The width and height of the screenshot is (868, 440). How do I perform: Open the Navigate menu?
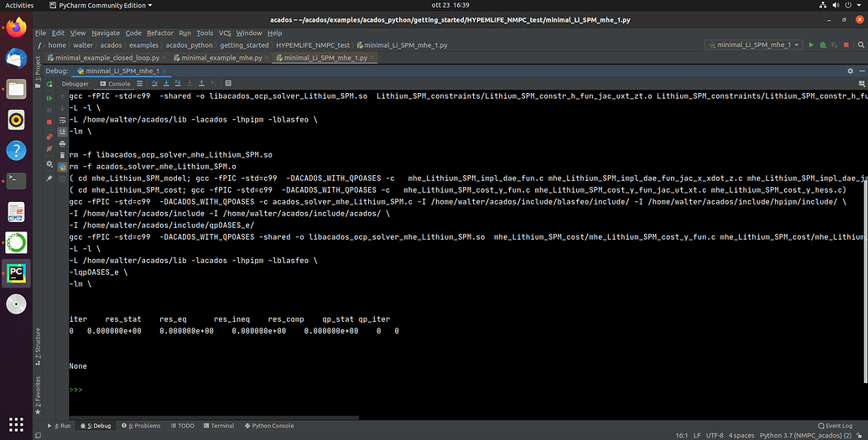[x=105, y=34]
